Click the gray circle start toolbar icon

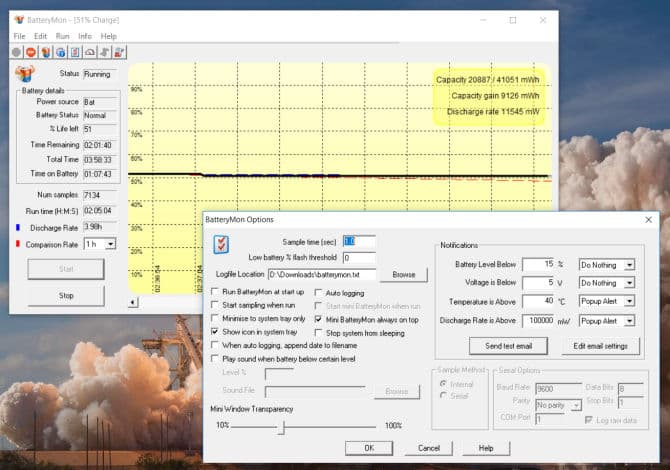(x=17, y=52)
